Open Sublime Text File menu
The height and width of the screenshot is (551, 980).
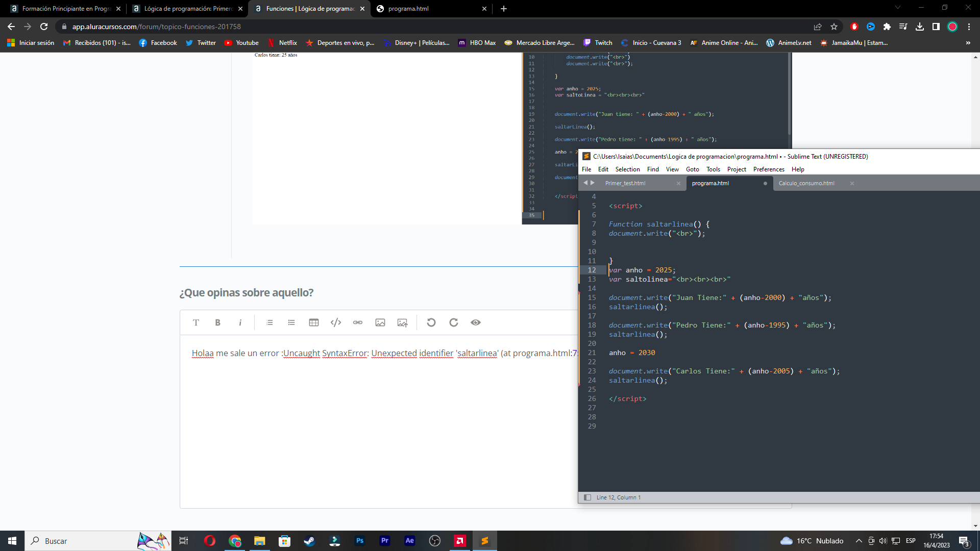tap(586, 169)
